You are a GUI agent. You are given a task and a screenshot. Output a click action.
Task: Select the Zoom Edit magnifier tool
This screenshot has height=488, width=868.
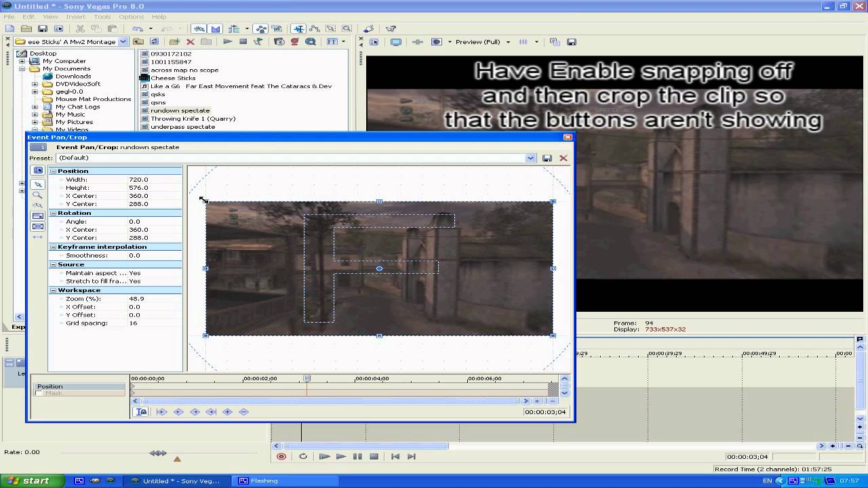[x=347, y=28]
